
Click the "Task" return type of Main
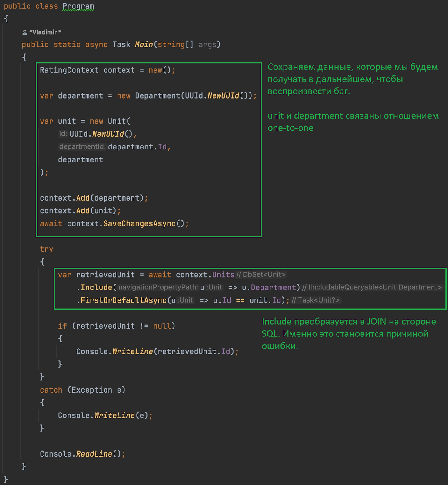pyautogui.click(x=121, y=45)
